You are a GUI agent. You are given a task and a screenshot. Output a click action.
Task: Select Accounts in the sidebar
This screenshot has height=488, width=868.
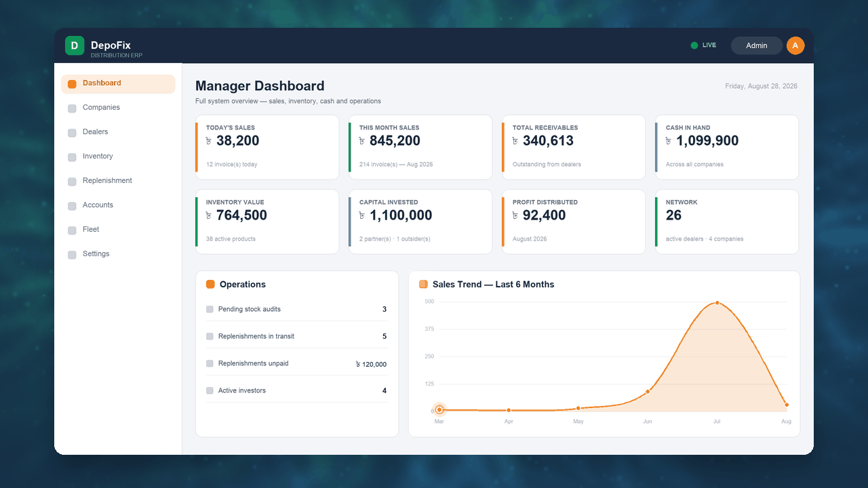[118, 205]
